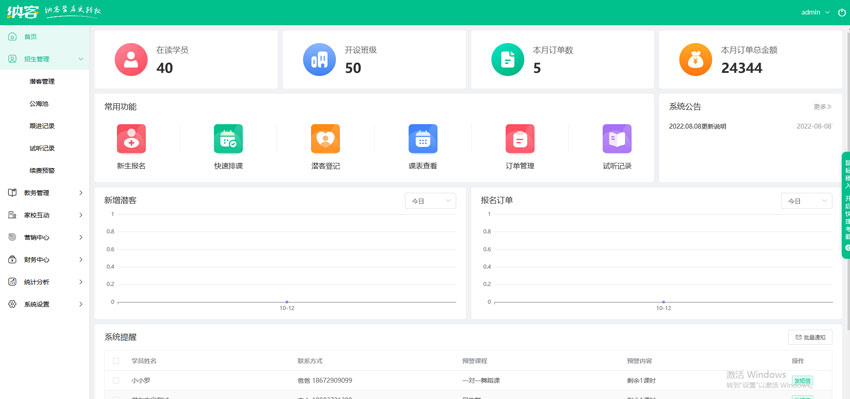This screenshot has height=399, width=850.
Task: Click the 订单管理 clipboard icon
Action: click(x=520, y=139)
